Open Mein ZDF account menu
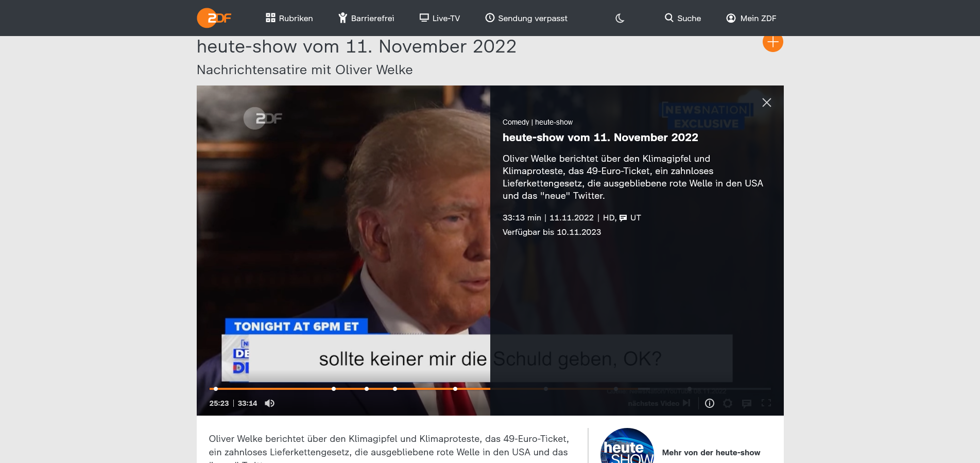Image resolution: width=980 pixels, height=463 pixels. point(751,18)
